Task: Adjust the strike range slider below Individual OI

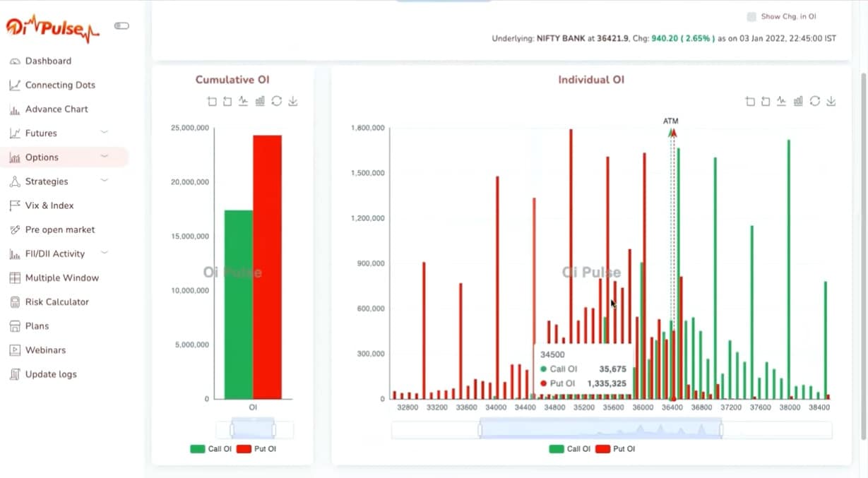Action: click(600, 428)
